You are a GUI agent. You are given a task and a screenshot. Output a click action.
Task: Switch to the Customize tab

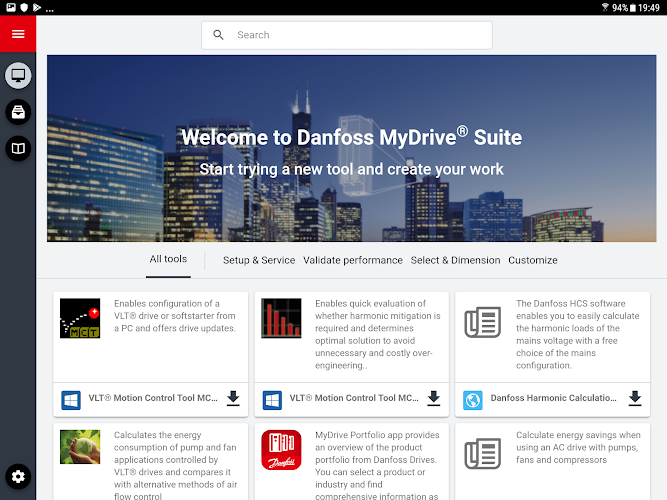[x=533, y=260]
